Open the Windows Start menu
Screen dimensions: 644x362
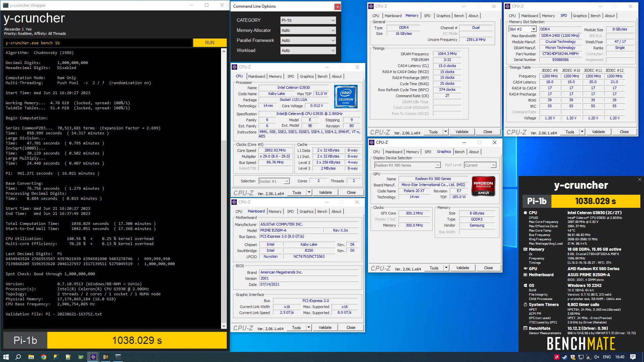6,357
